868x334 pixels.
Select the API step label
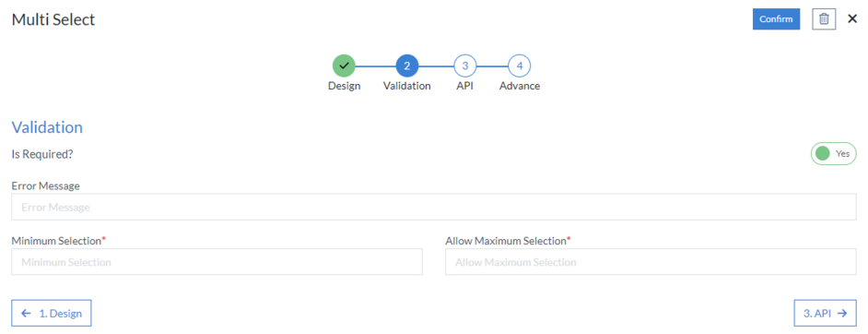point(465,86)
